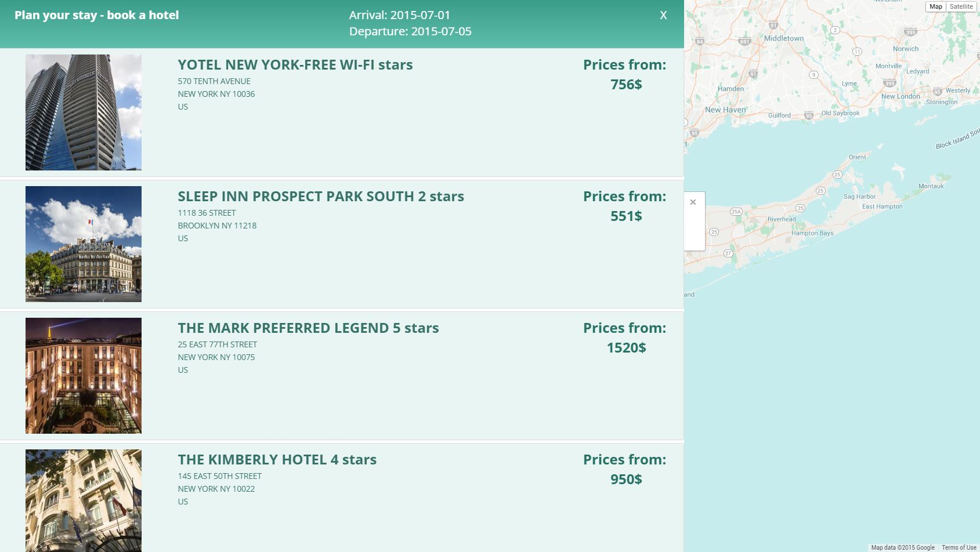
Task: Close the hotel booking panel with X
Action: click(x=663, y=15)
